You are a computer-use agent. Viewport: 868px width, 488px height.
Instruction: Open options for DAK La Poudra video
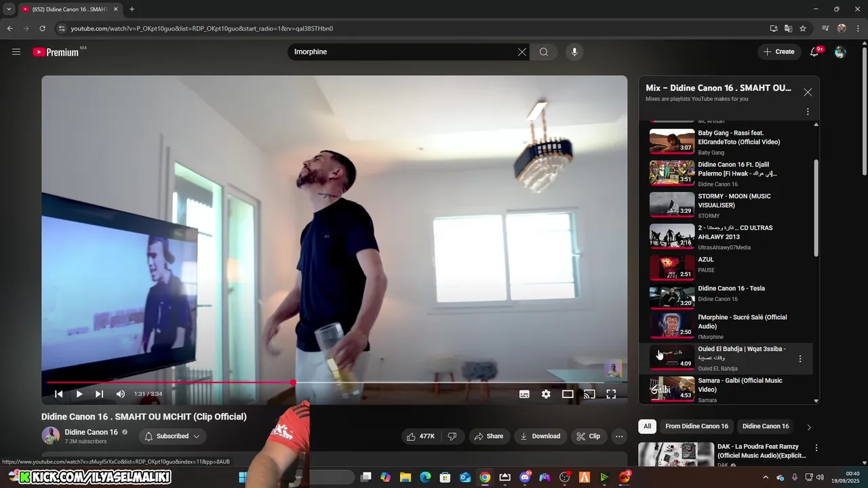click(816, 448)
